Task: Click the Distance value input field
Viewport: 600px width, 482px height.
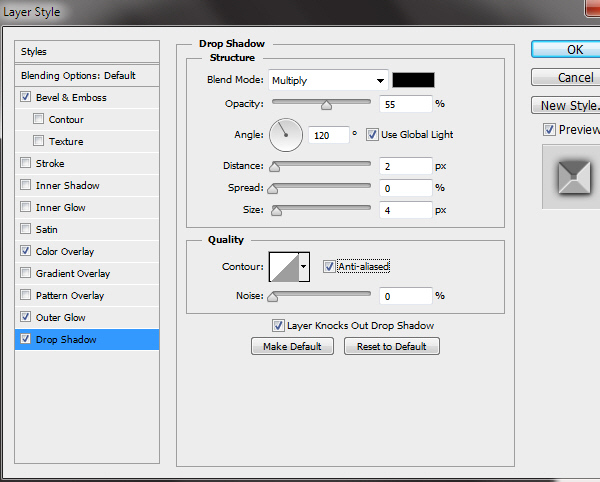Action: click(404, 166)
